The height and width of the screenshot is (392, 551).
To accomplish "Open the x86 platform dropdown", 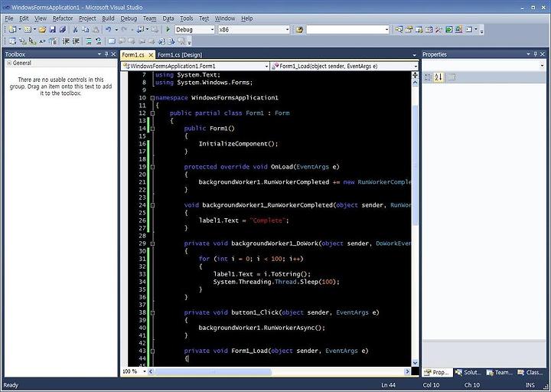I will 288,30.
